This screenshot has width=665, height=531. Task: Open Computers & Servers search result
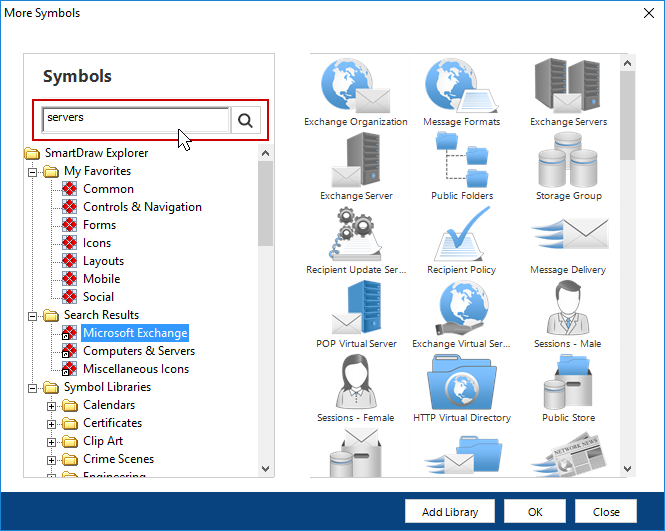click(138, 351)
